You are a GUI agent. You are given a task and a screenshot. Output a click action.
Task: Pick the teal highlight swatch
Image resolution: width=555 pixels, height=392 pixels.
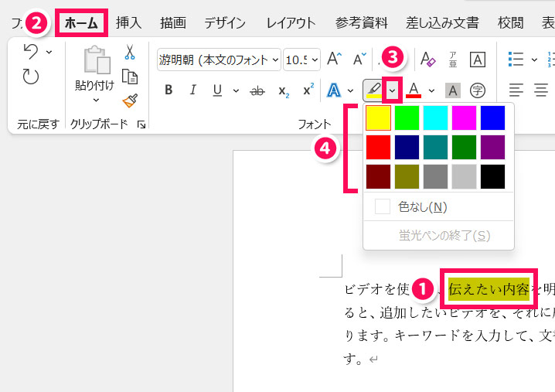click(435, 148)
